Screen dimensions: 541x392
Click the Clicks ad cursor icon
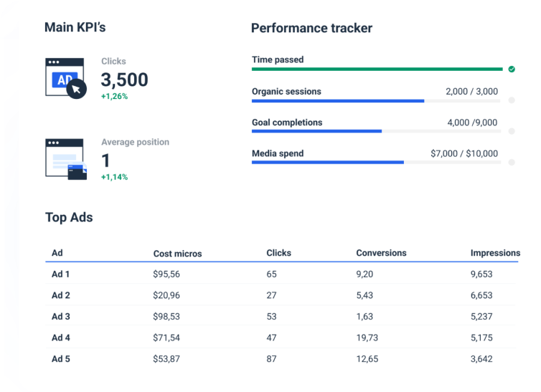pyautogui.click(x=65, y=78)
